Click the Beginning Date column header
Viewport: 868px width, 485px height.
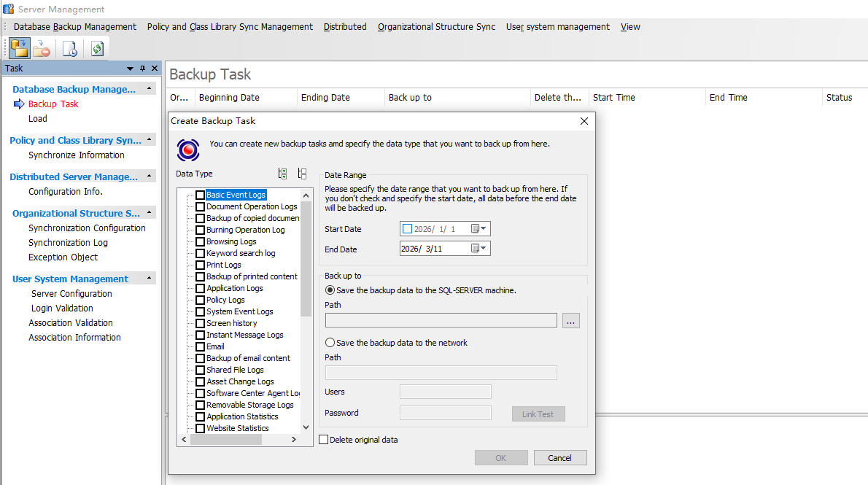click(246, 98)
